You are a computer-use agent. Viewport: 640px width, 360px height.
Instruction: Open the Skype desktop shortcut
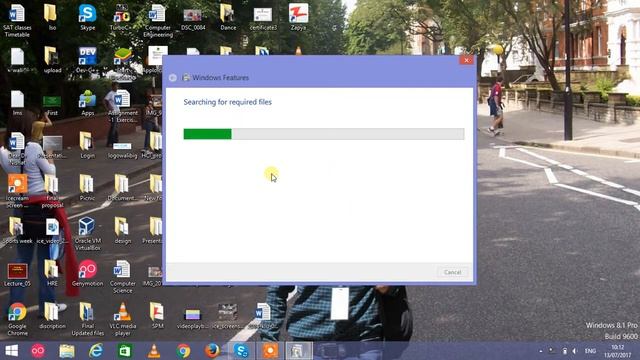87,18
